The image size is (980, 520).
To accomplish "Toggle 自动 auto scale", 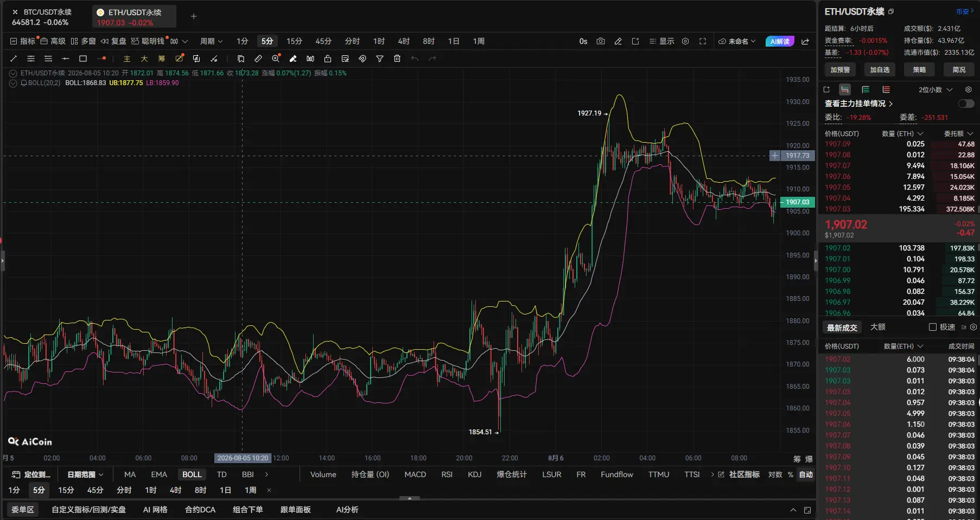I will tap(806, 474).
